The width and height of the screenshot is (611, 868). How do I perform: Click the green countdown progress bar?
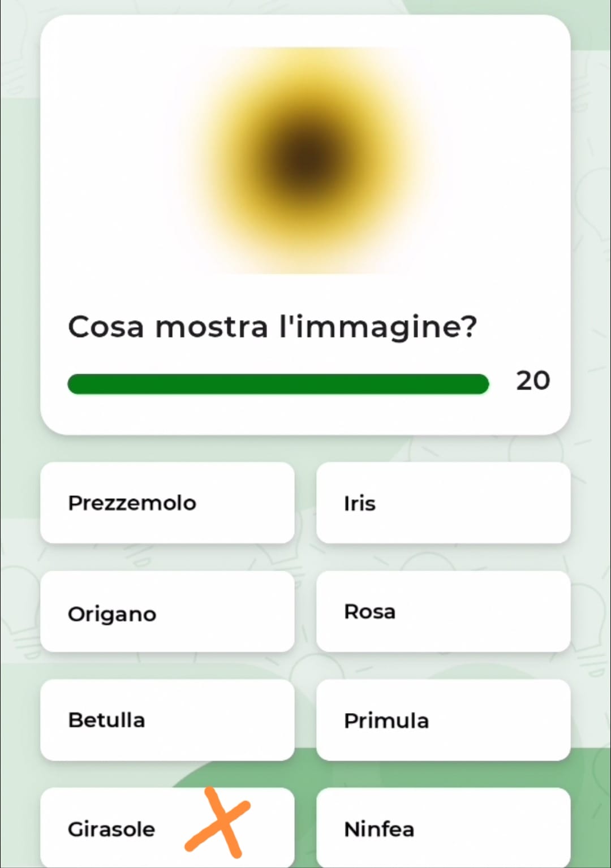(278, 383)
